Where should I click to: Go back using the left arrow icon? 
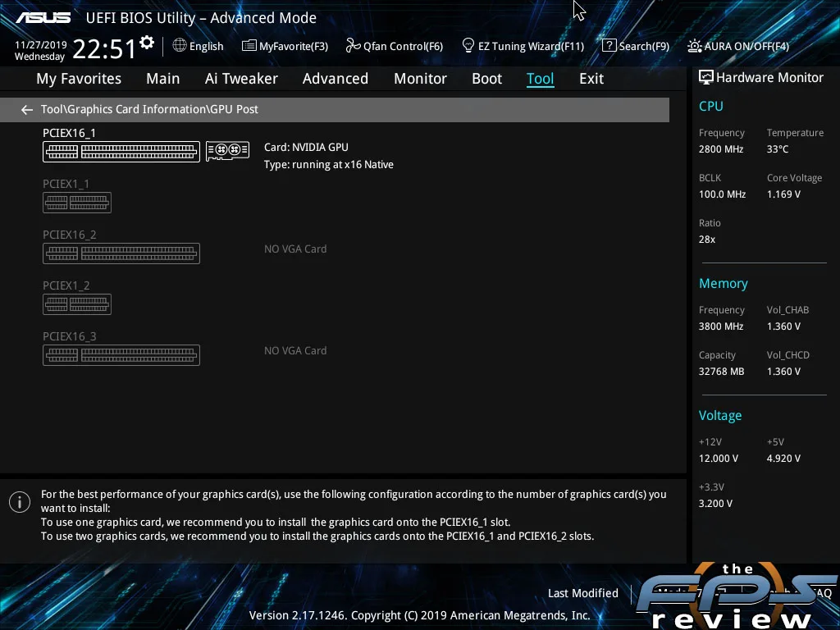[27, 110]
